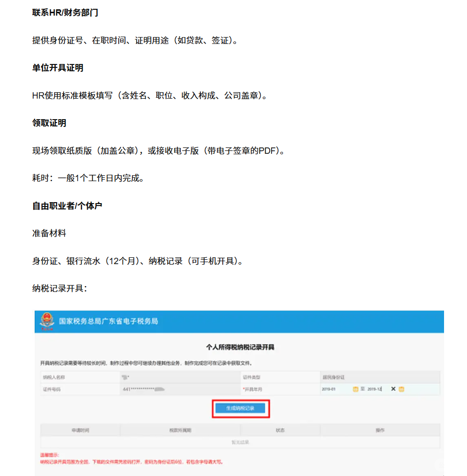Screen dimensions: 467x476
Task: Clear the end date with X icon
Action: pos(393,389)
